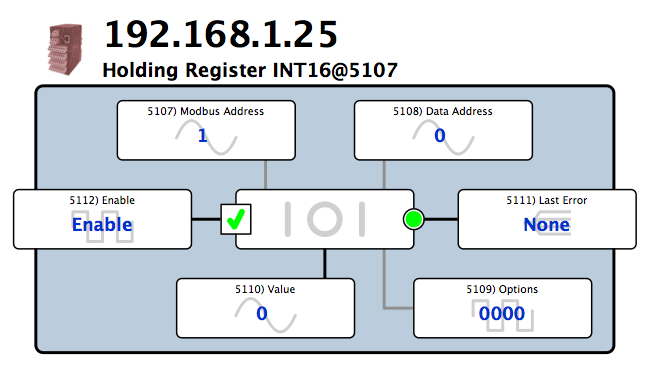Image resolution: width=650 pixels, height=375 pixels.
Task: Click the Holding Register INT16@5107 title
Action: [x=250, y=70]
